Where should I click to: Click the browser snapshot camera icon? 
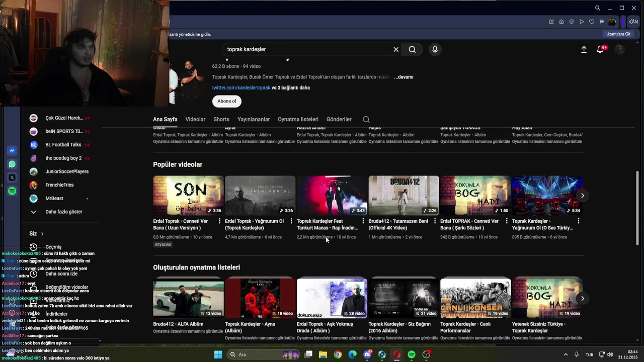coord(561,22)
